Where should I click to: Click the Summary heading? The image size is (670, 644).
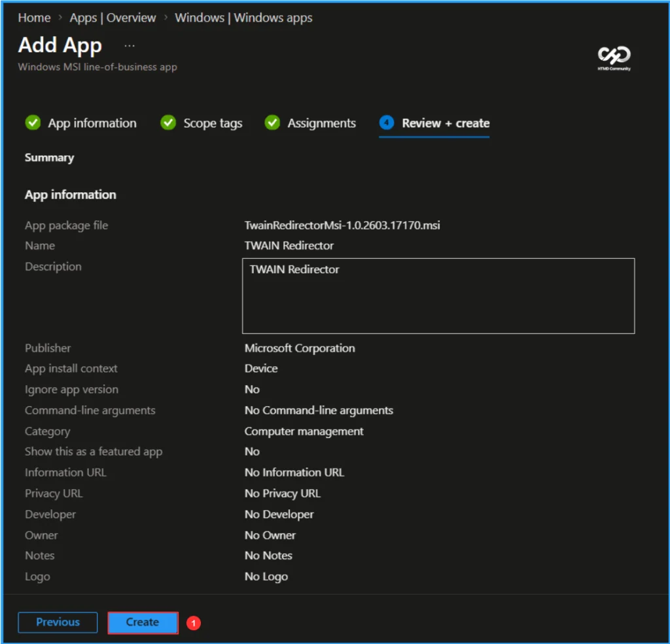[50, 158]
